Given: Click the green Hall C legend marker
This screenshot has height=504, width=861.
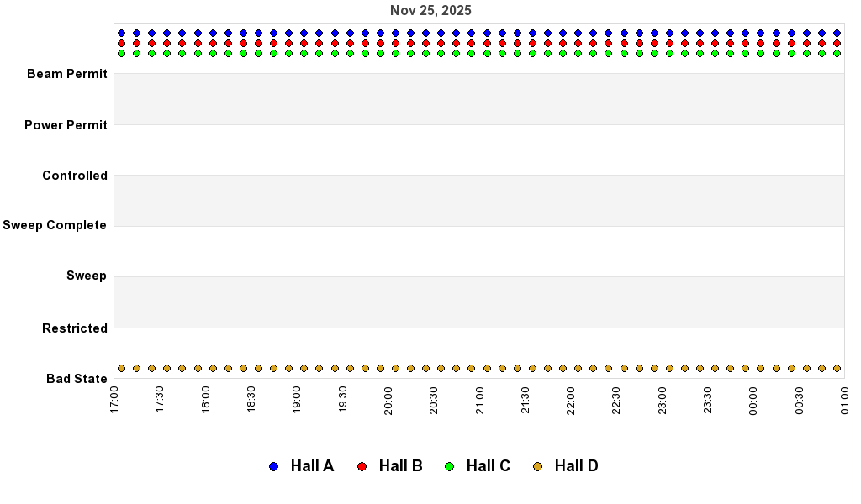Looking at the screenshot, I should (449, 466).
